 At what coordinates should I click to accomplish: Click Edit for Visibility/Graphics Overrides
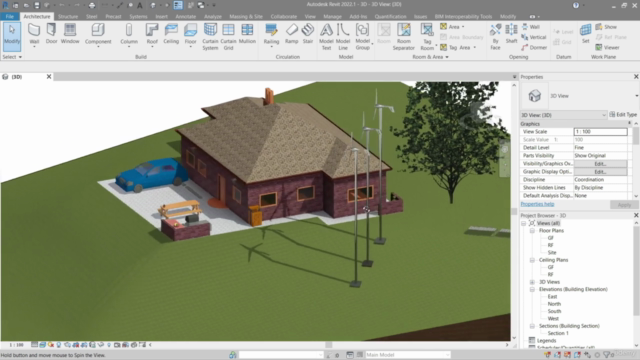(600, 164)
